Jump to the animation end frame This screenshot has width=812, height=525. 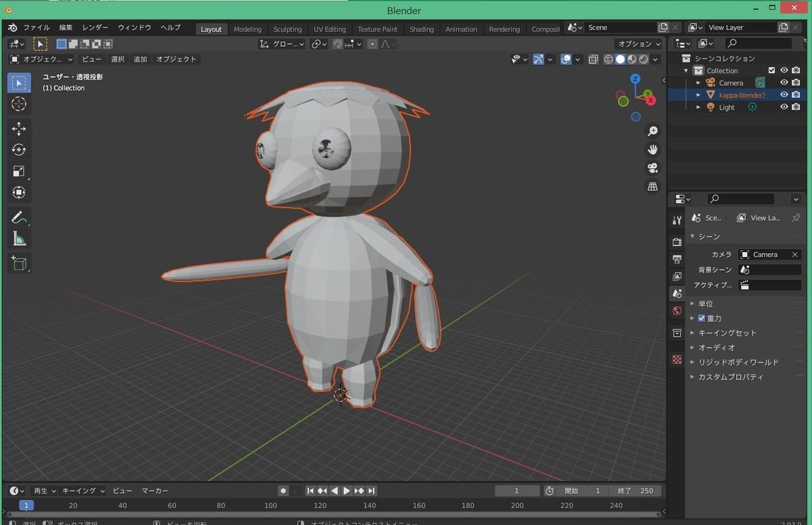pos(371,490)
